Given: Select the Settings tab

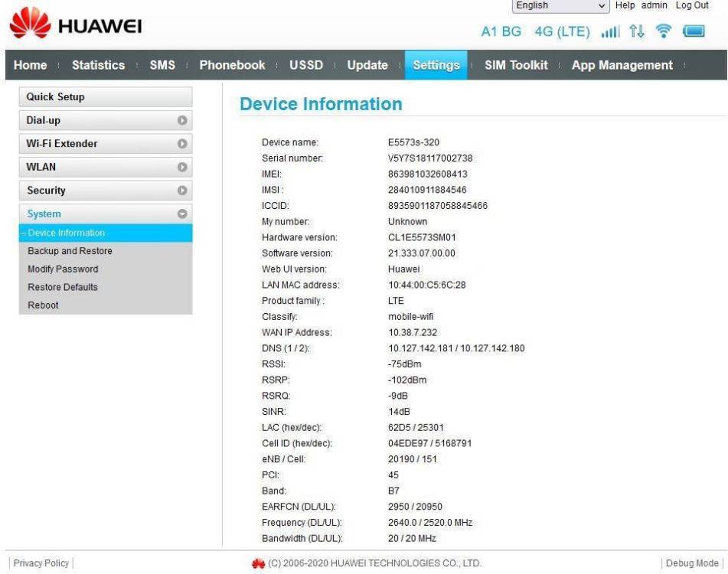Looking at the screenshot, I should click(x=436, y=65).
